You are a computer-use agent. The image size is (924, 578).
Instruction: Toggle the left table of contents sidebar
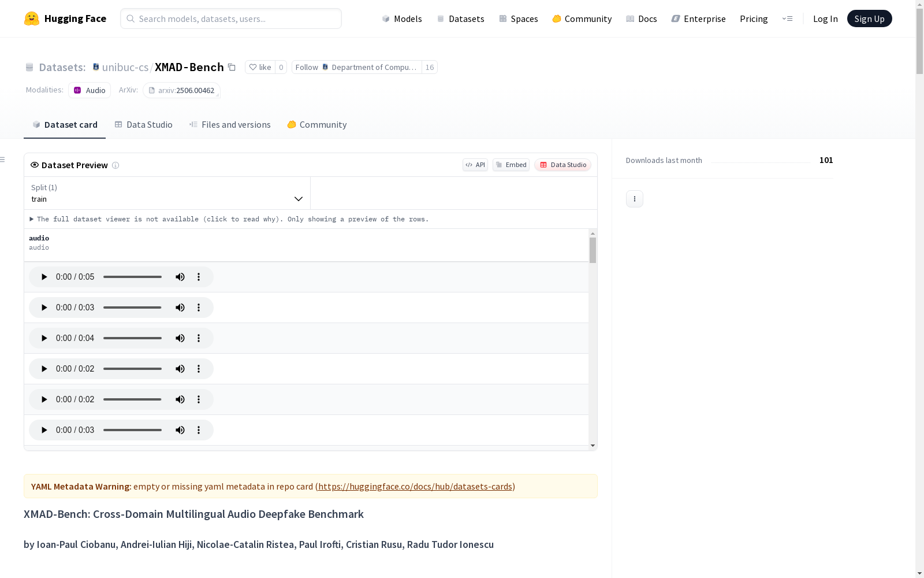point(3,160)
